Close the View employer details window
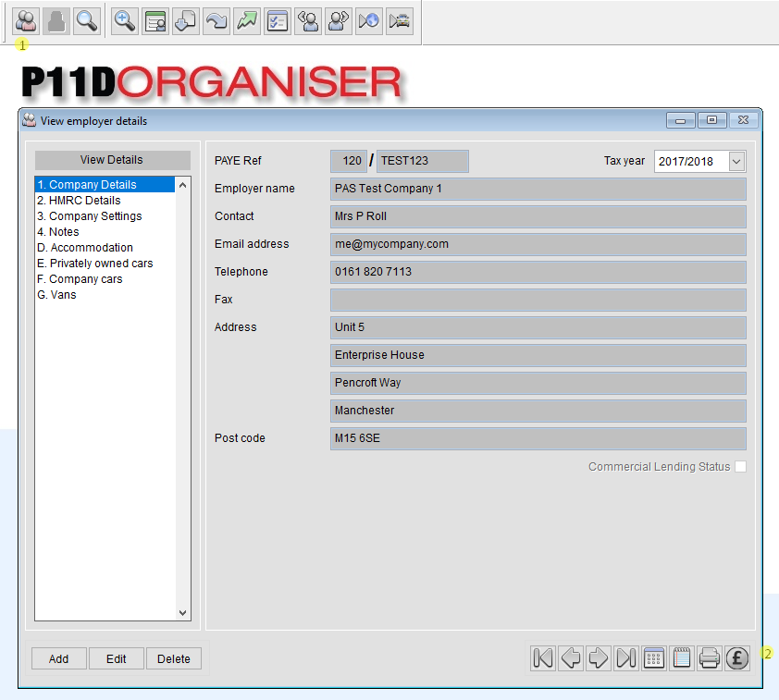Viewport: 779px width, 700px height. click(743, 120)
